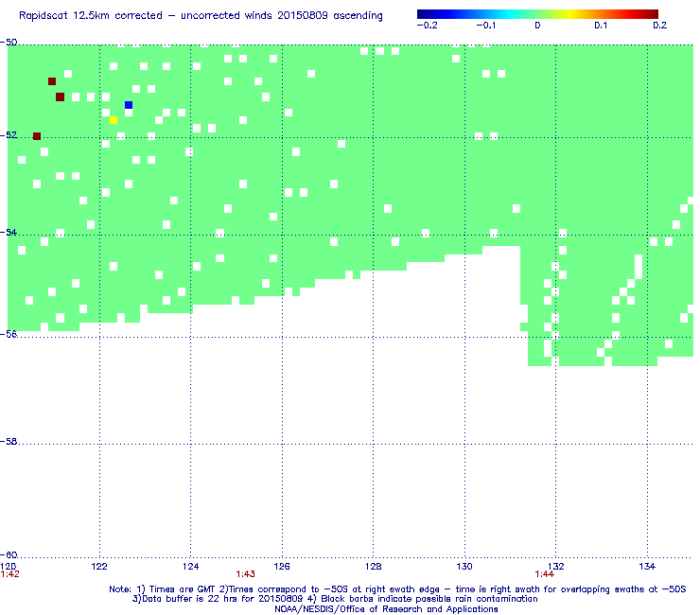Click the 130 longitude label
Image resolution: width=700 pixels, height=615 pixels.
click(464, 567)
